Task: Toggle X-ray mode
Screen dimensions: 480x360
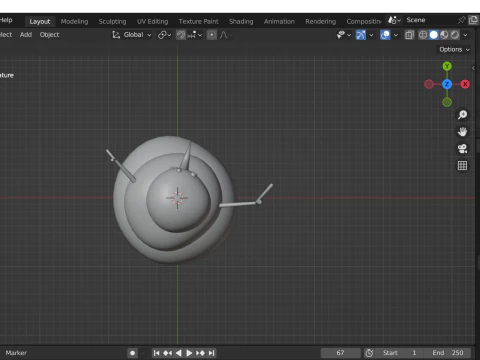Action: coord(409,35)
